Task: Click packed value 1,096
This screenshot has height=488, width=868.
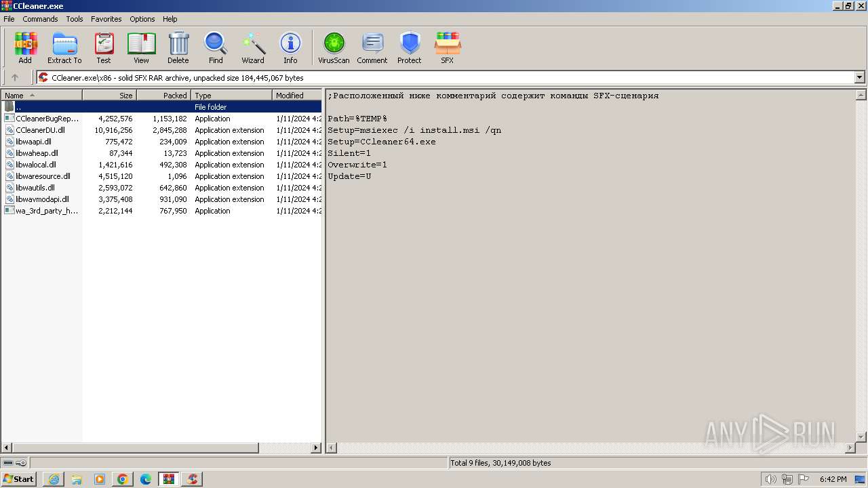Action: tap(177, 176)
